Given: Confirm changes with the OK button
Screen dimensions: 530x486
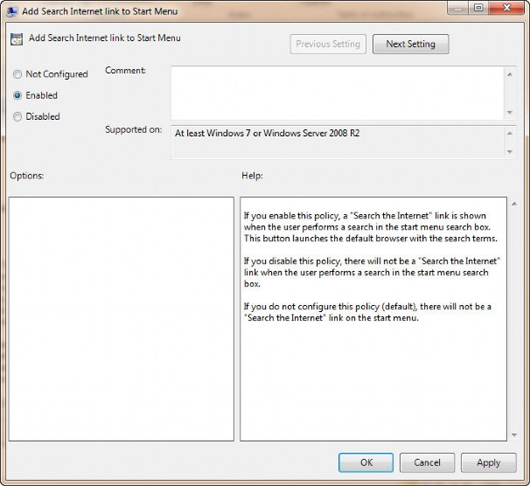Looking at the screenshot, I should [x=366, y=463].
